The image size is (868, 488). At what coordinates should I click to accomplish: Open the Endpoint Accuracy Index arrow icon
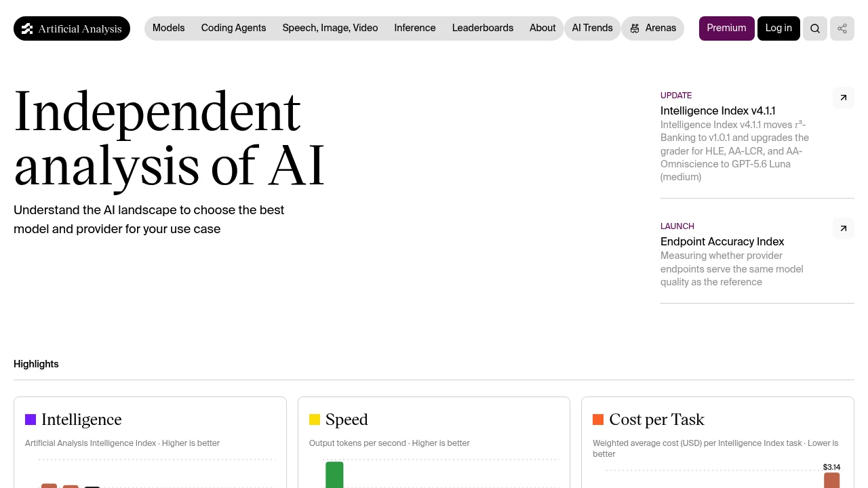click(x=844, y=228)
